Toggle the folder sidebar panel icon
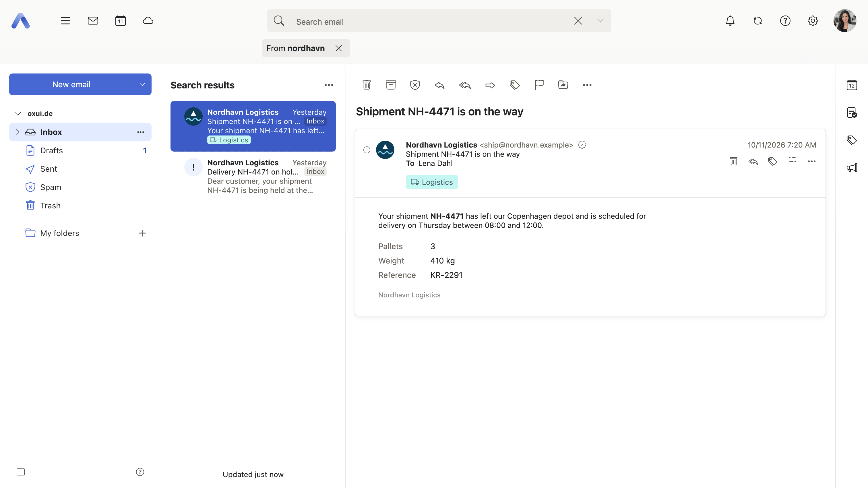 (21, 472)
